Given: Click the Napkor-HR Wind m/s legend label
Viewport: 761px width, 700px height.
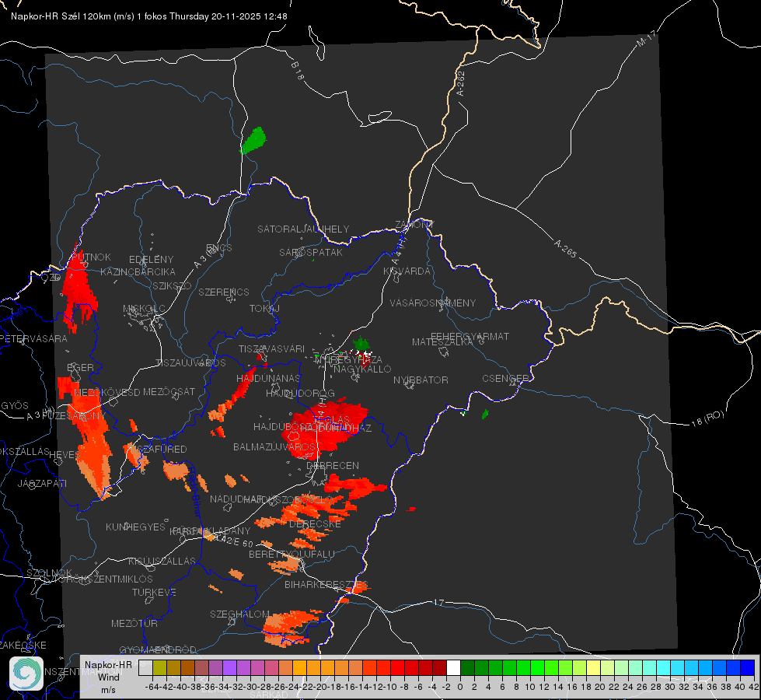Looking at the screenshot, I should 108,677.
